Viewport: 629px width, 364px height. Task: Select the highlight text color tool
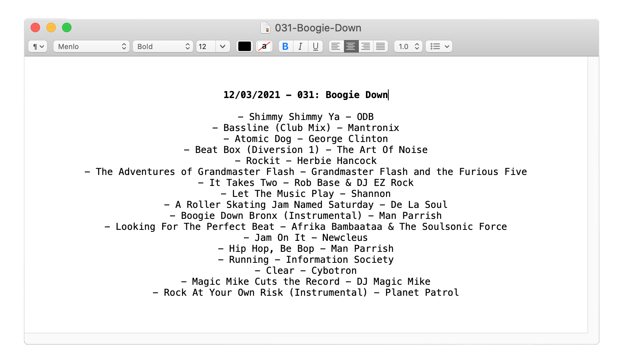click(264, 46)
